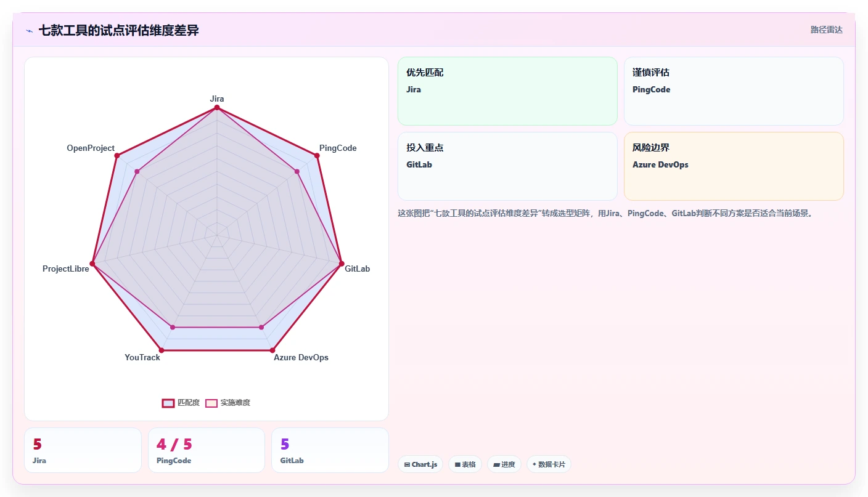
Task: Click the Azure DevOps outer data point
Action: tap(272, 350)
